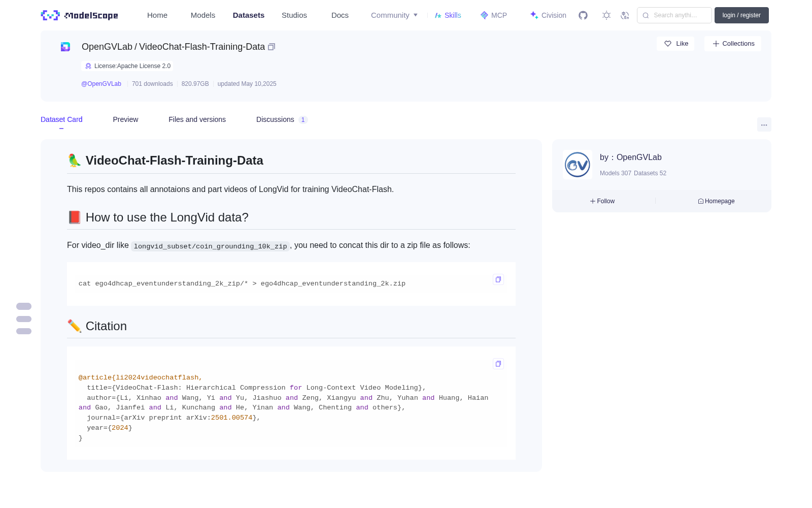Open the ModelScope logo home link

coord(80,15)
